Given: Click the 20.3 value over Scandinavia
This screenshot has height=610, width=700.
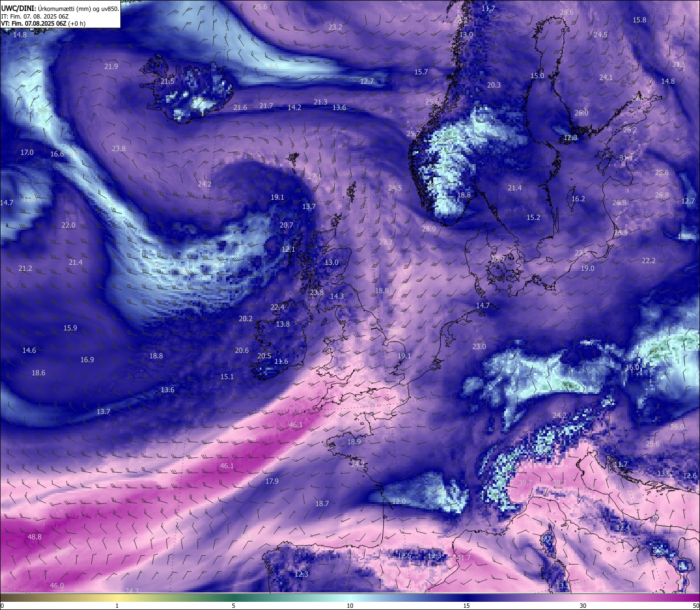Looking at the screenshot, I should [494, 85].
